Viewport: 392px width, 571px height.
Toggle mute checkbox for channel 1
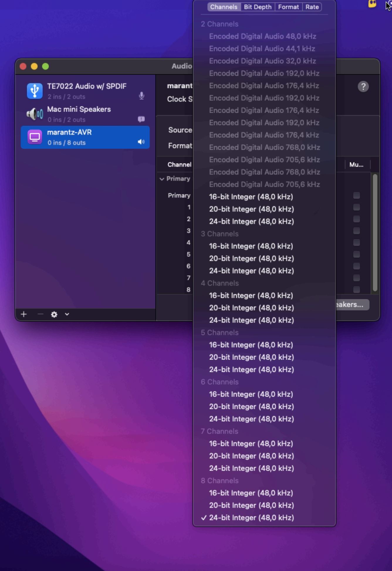(x=356, y=207)
